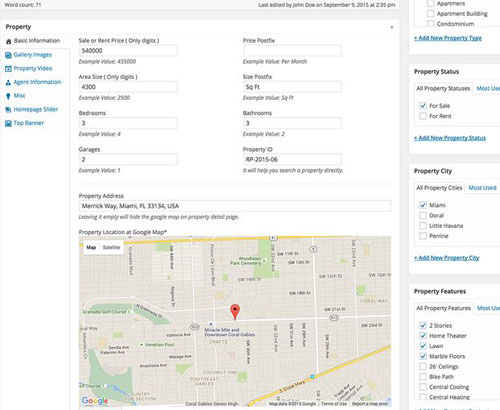
Task: Check the 26' Ceilings feature
Action: click(x=423, y=367)
